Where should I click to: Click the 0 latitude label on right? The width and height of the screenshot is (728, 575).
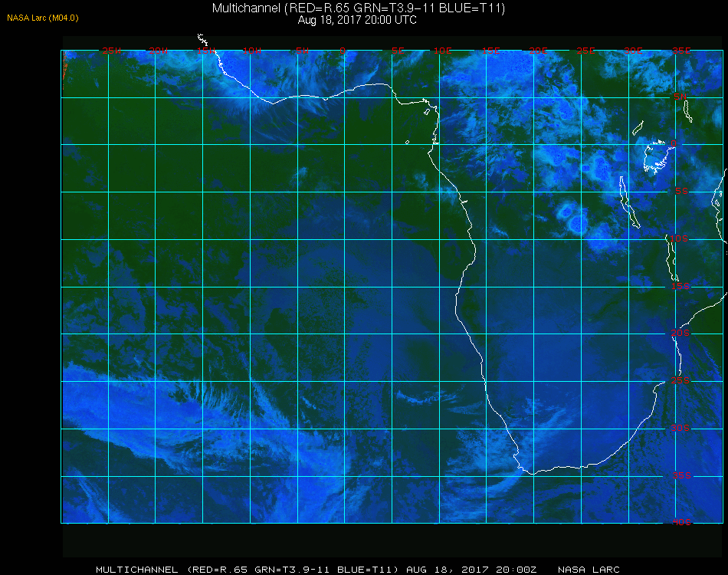674,144
